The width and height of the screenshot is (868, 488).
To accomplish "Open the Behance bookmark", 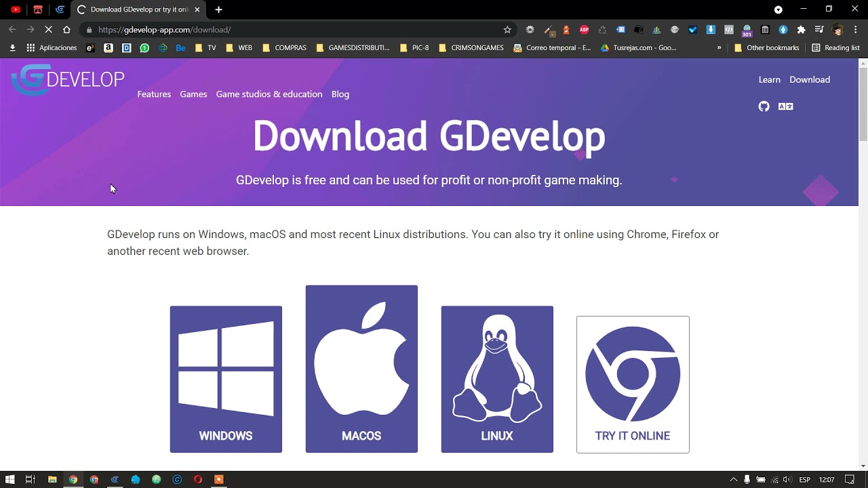I will pos(180,48).
